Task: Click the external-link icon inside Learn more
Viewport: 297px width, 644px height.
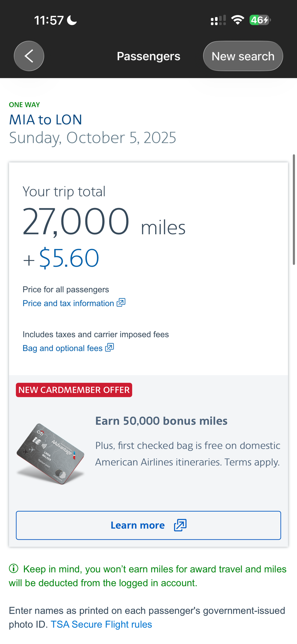Action: pos(180,525)
